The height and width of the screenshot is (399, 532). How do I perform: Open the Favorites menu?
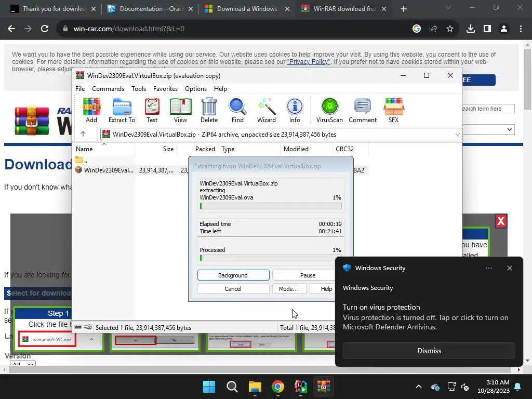165,88
